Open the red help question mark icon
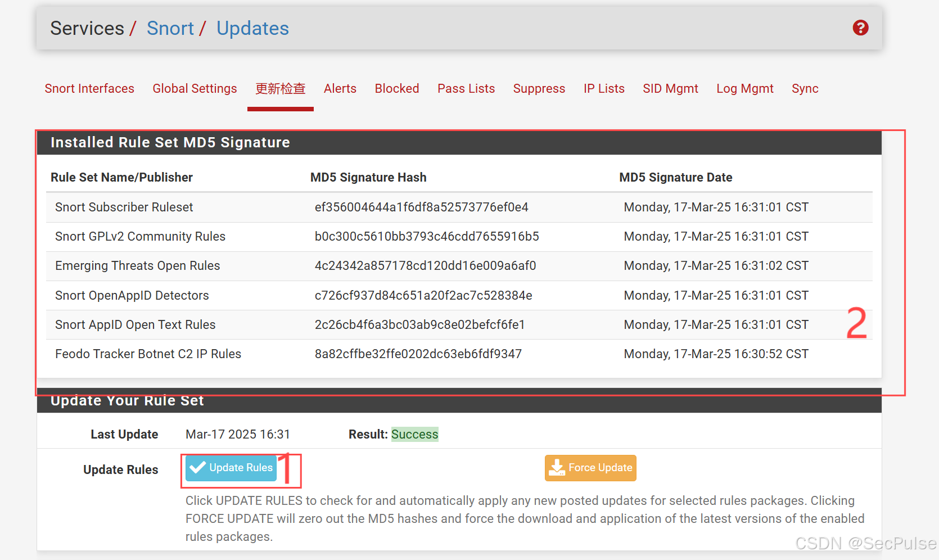 click(860, 28)
